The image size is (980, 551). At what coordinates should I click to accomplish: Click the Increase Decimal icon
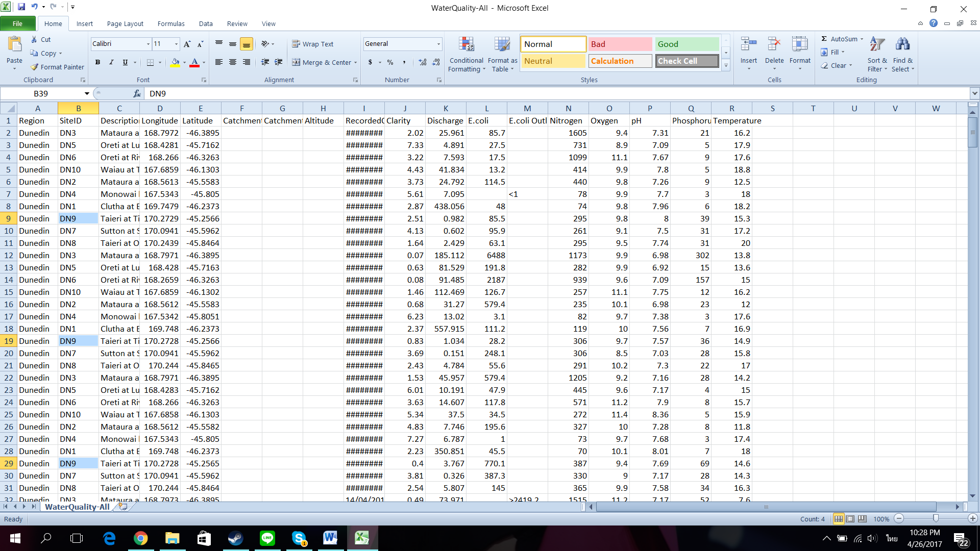[x=422, y=62]
